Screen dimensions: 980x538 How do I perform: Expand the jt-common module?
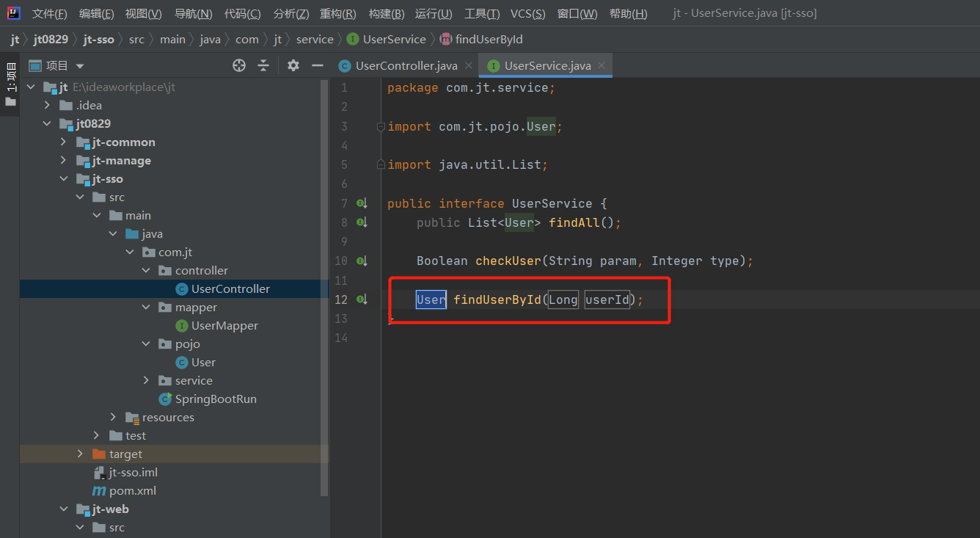[x=64, y=142]
